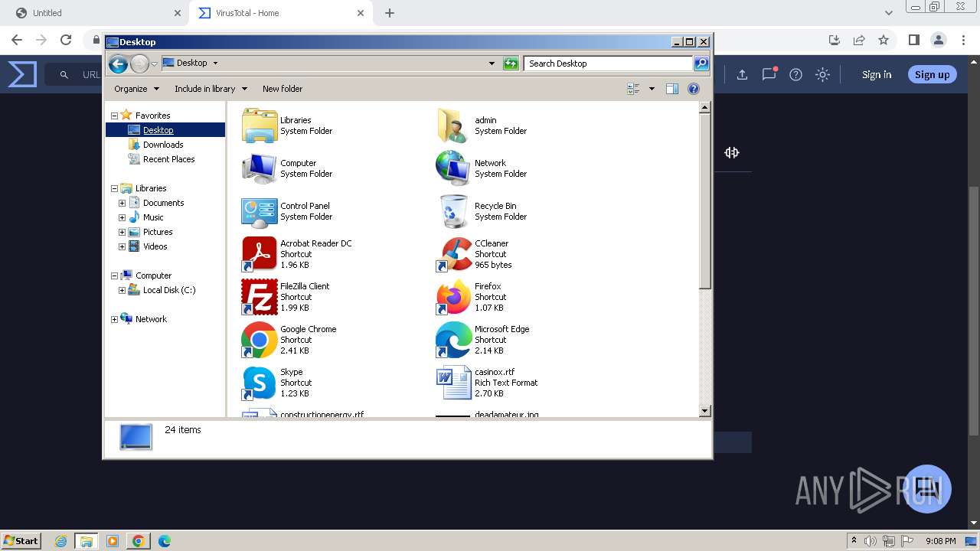Click the taskbar Edge icon

click(164, 541)
